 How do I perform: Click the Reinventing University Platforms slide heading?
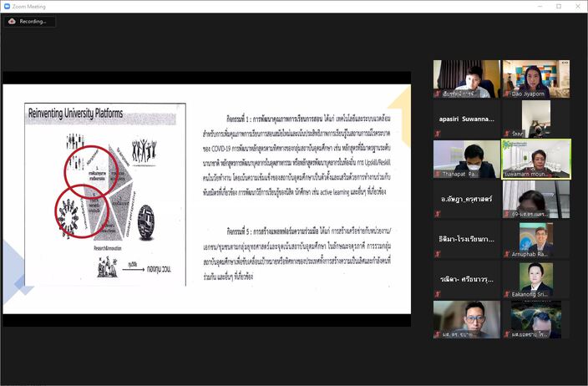(76, 113)
